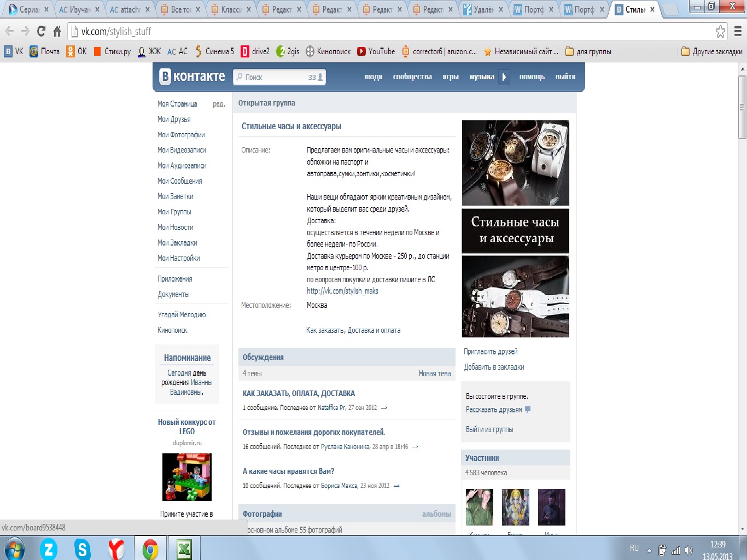Open the Кинопоиск bookmark
747x560 pixels.
[328, 51]
